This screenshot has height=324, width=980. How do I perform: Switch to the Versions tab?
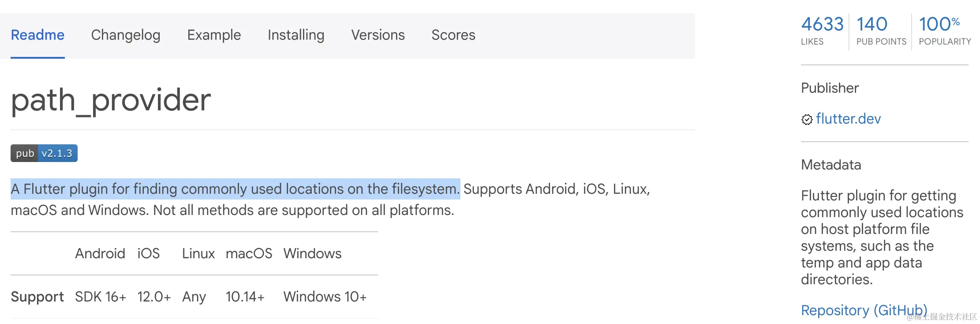(x=378, y=35)
